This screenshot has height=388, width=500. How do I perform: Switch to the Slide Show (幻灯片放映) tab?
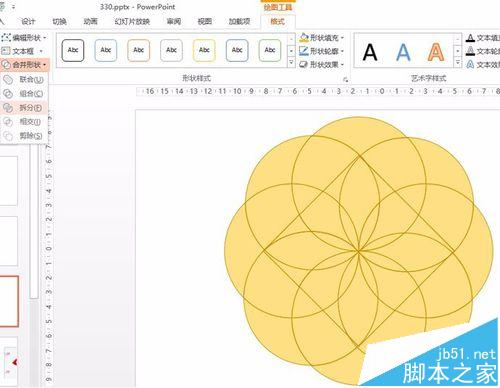(x=132, y=22)
